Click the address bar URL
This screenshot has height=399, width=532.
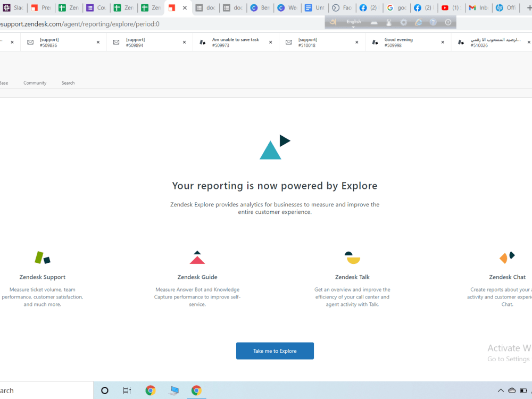(80, 24)
